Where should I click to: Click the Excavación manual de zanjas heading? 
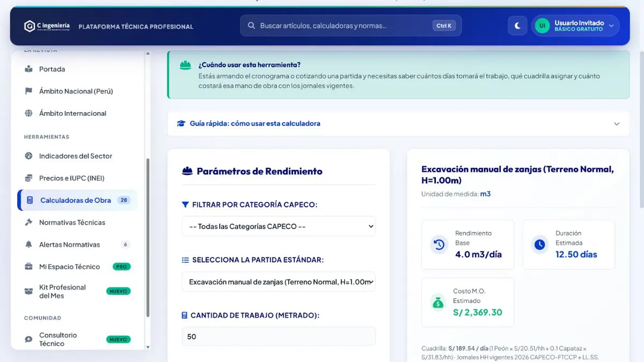(517, 175)
